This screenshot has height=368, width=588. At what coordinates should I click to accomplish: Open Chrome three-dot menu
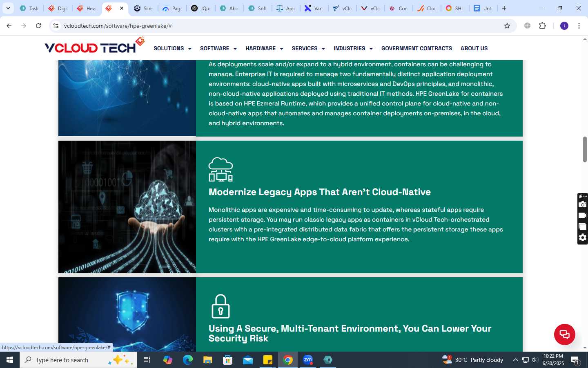point(579,26)
